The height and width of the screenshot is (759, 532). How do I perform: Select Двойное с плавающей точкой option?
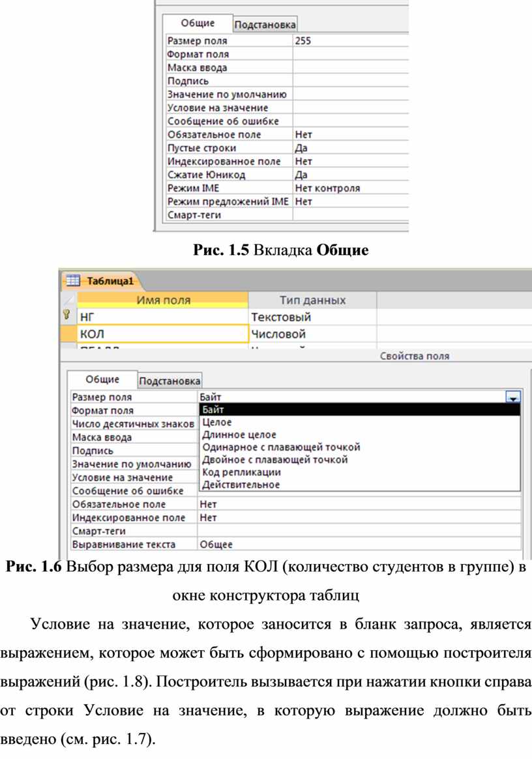coord(360,459)
